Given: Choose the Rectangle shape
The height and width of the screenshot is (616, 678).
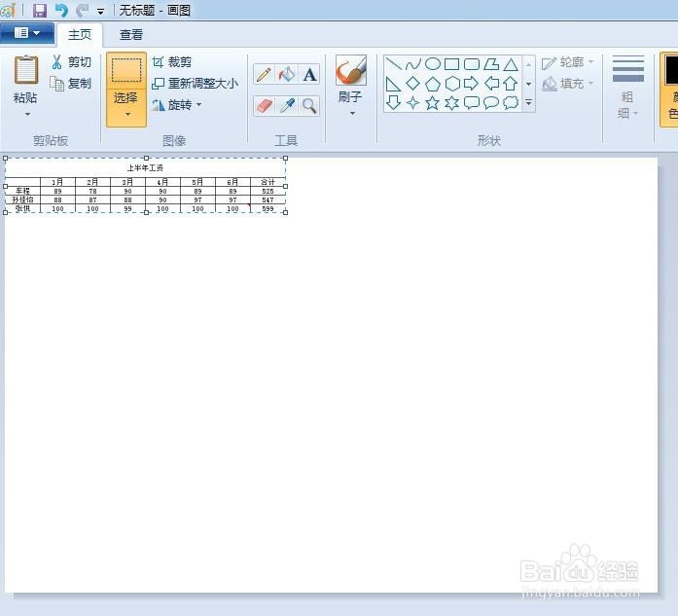Looking at the screenshot, I should (452, 64).
